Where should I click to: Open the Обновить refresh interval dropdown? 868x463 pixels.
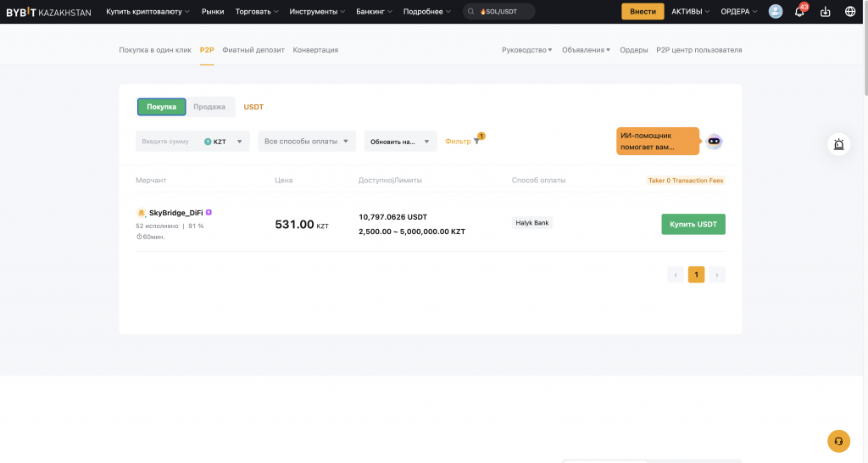coord(400,142)
